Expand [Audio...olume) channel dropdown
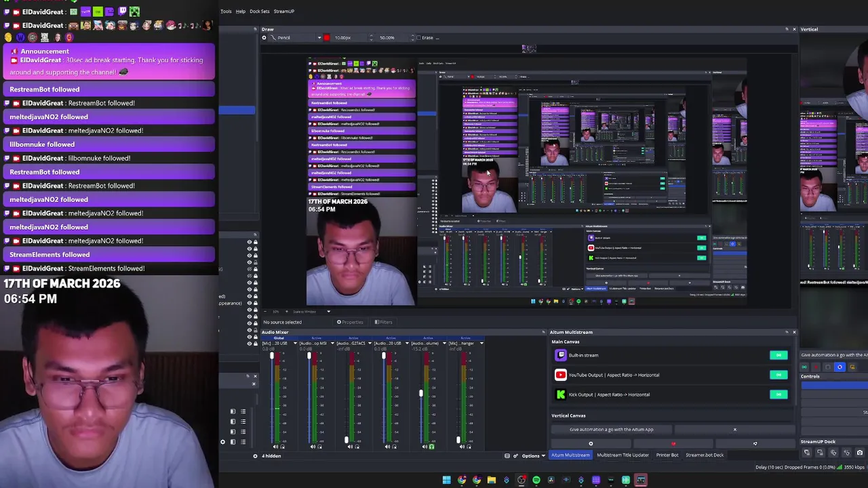868x488 pixels. (x=445, y=343)
